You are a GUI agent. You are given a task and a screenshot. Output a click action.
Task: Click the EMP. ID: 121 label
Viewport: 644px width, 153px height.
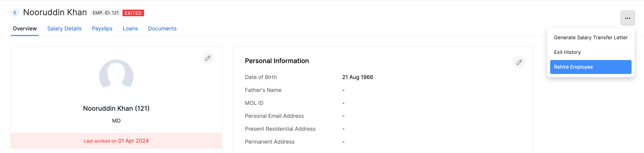[106, 13]
